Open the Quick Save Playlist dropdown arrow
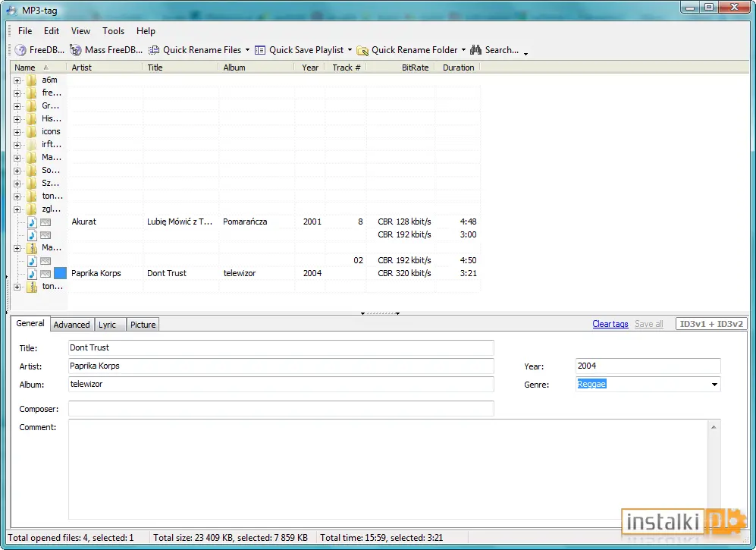The height and width of the screenshot is (550, 756). click(x=350, y=50)
